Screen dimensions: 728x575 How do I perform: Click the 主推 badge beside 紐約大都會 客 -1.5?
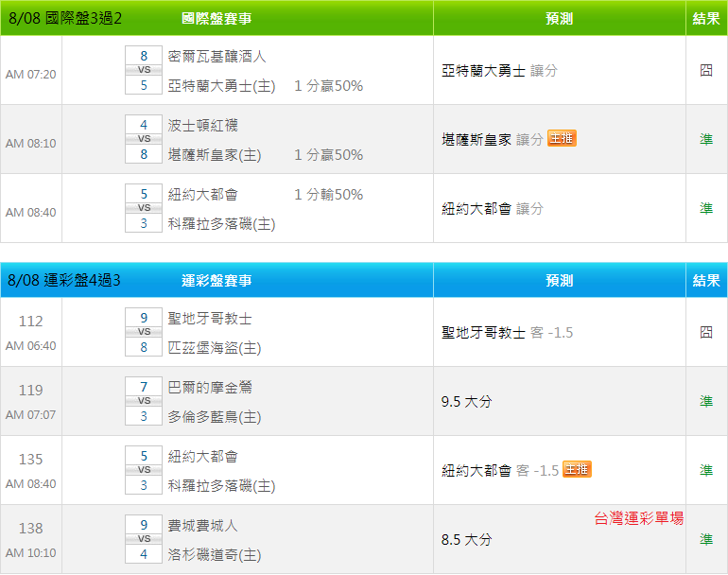[577, 470]
